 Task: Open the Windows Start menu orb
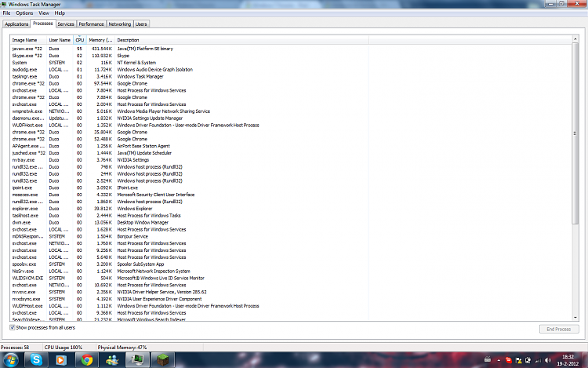(x=10, y=360)
